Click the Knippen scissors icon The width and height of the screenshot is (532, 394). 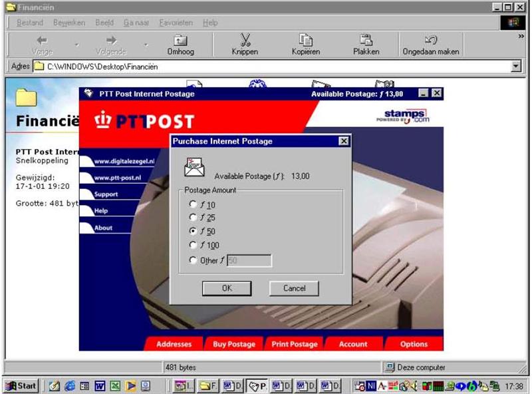click(245, 40)
